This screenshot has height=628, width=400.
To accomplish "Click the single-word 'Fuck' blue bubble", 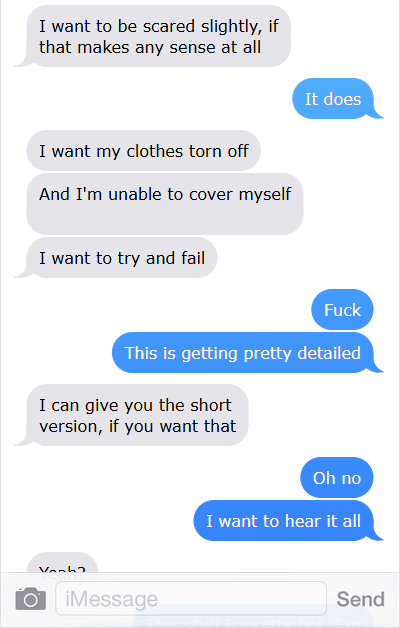I will tap(342, 310).
